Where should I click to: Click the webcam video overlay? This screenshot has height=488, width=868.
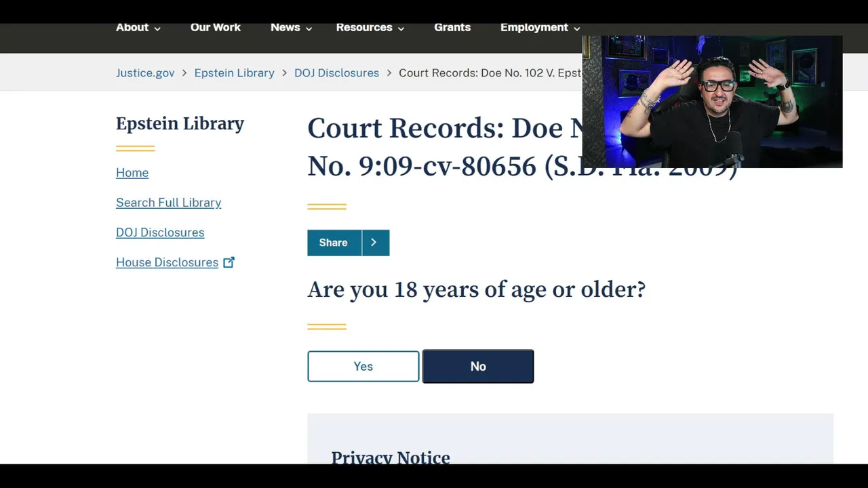(x=712, y=102)
